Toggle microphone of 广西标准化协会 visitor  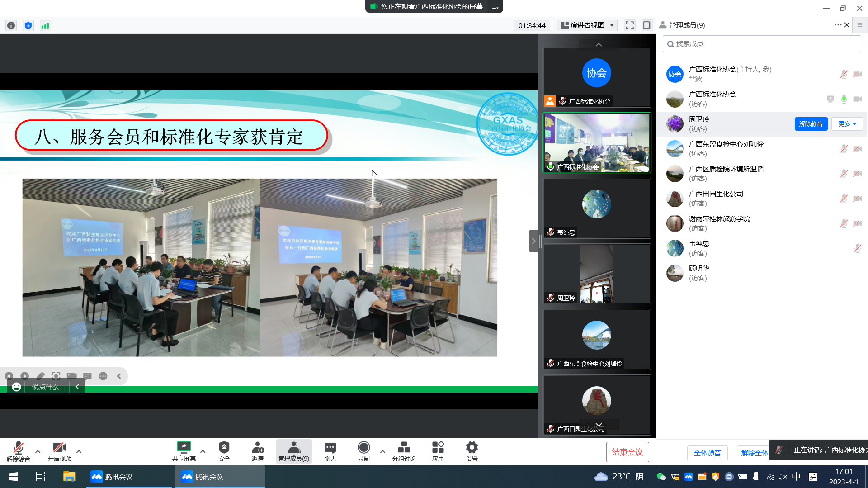[x=844, y=99]
